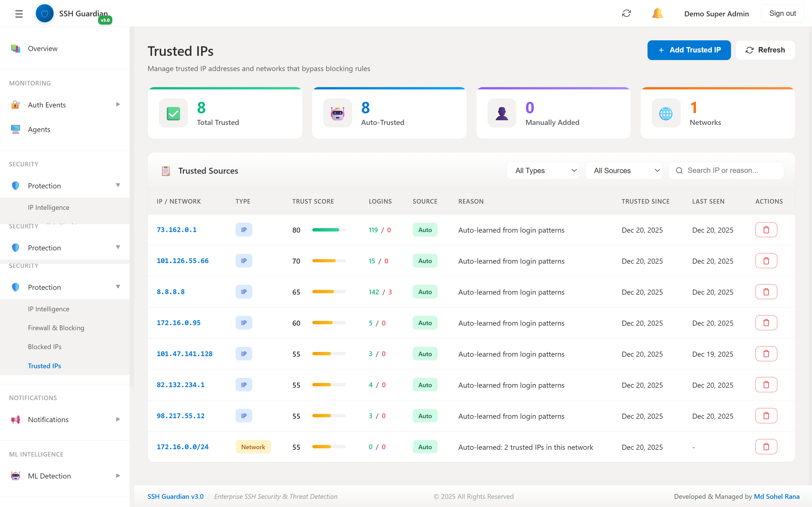Click the SSH Guardian shield logo
This screenshot has height=507, width=812.
[45, 14]
